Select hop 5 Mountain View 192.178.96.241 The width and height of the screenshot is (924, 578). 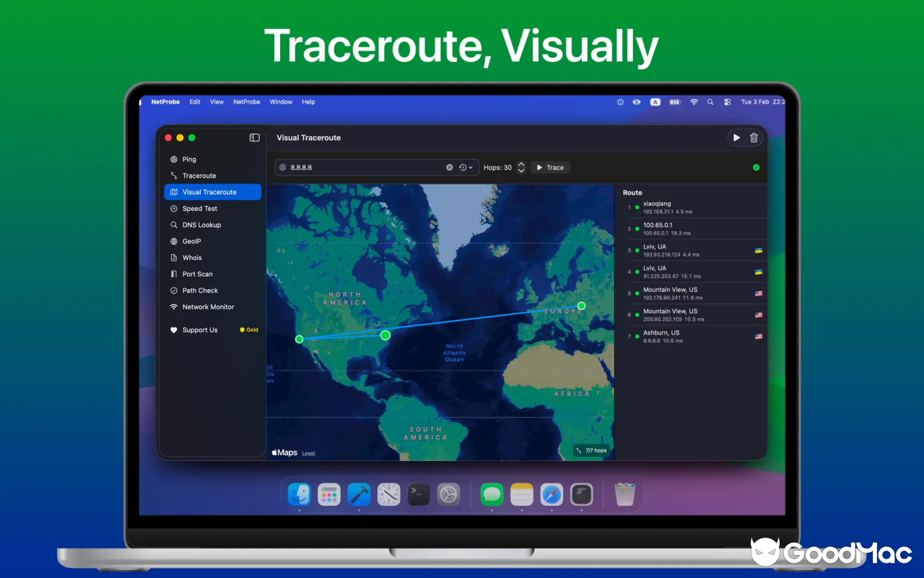click(692, 293)
